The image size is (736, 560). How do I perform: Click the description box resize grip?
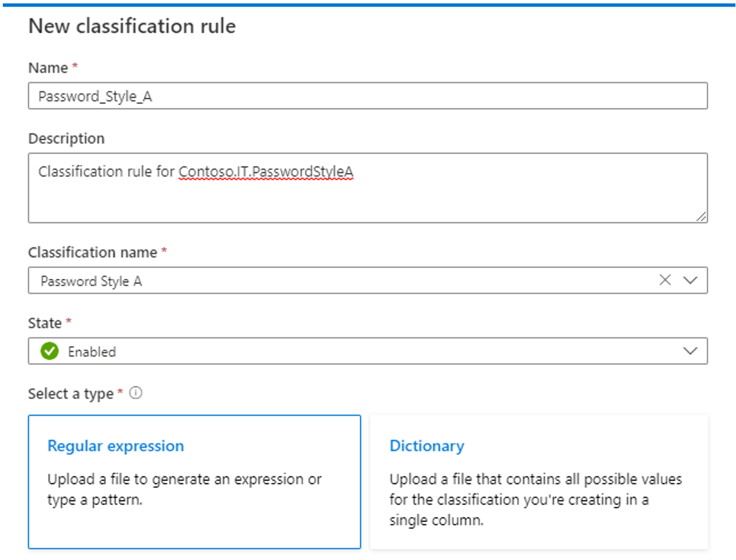click(x=701, y=216)
